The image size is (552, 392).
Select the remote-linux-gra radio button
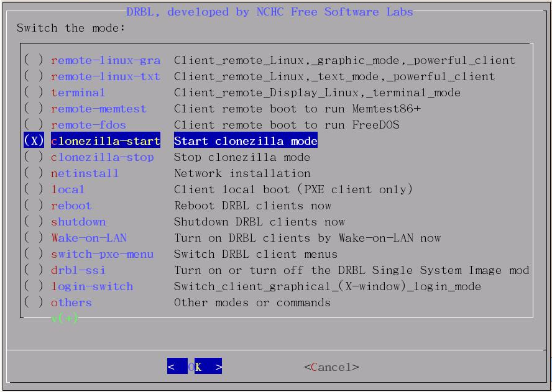coord(34,60)
